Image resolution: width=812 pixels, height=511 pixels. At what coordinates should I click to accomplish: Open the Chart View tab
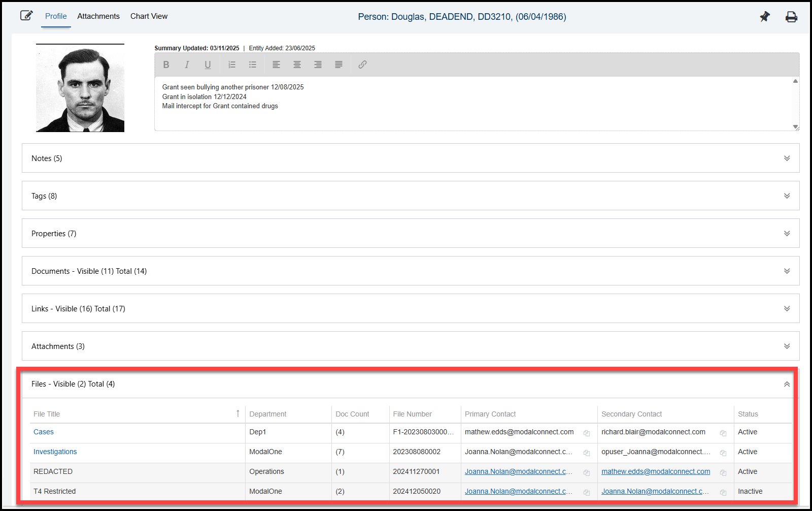(149, 16)
